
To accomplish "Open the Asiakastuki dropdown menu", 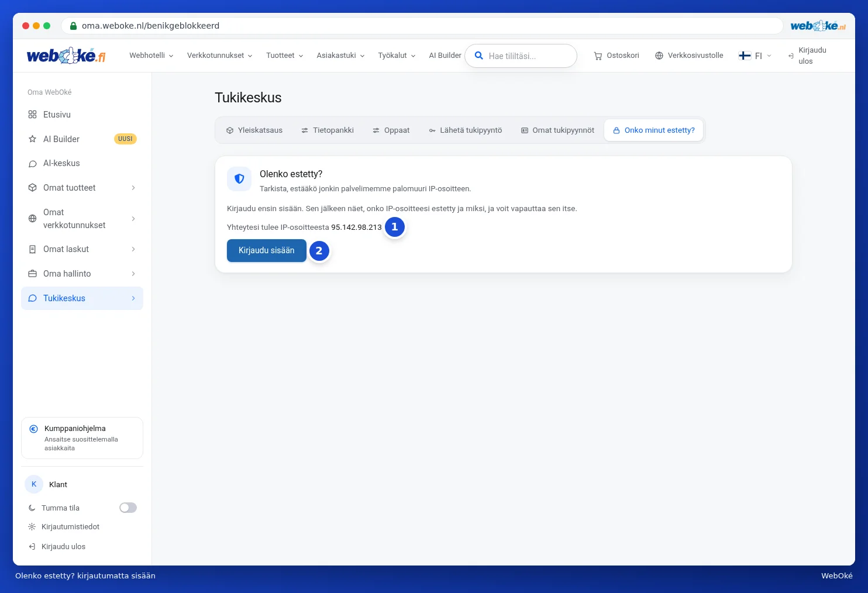I will tap(341, 56).
